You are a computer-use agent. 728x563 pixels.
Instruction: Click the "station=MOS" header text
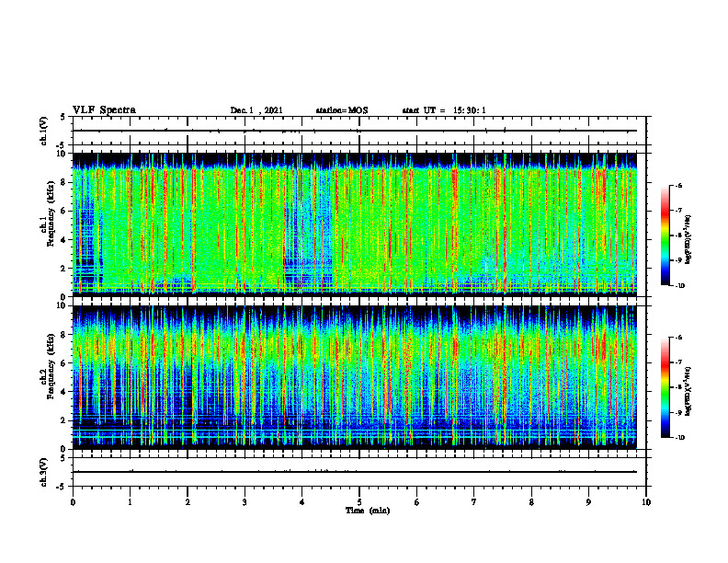click(x=342, y=110)
